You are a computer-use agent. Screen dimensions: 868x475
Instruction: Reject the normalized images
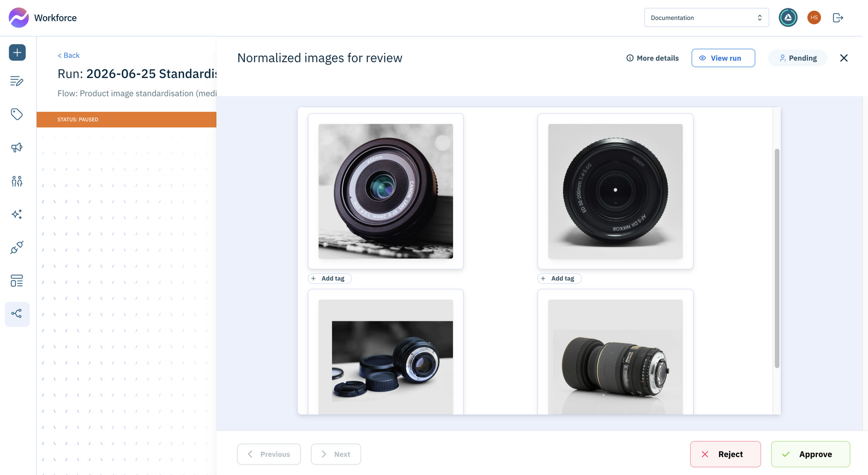725,454
